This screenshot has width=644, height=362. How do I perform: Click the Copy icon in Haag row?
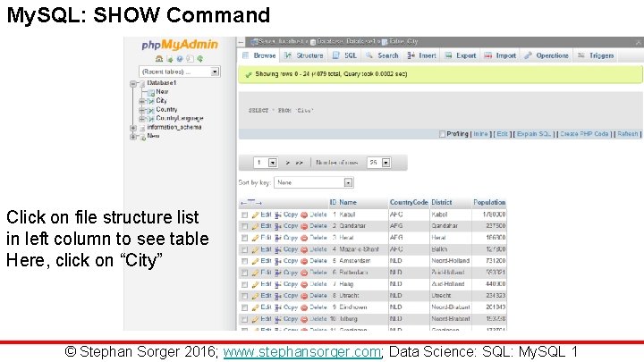coord(278,284)
